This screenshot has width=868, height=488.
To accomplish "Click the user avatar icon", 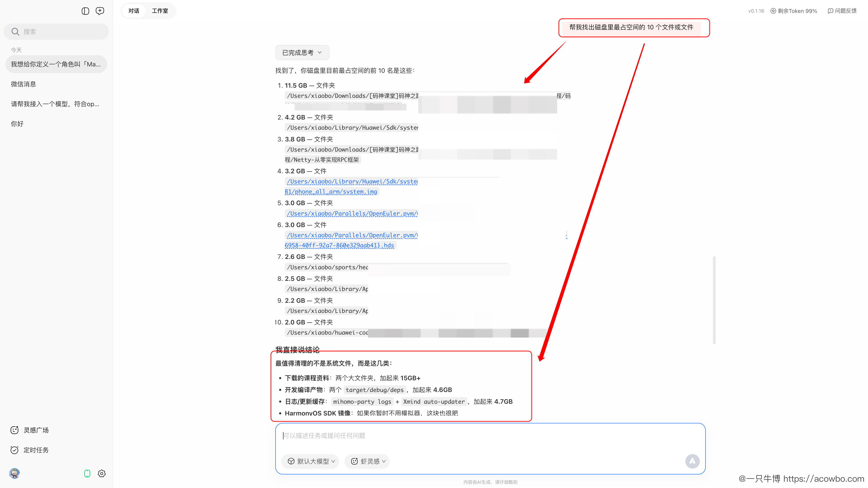I will (x=14, y=474).
